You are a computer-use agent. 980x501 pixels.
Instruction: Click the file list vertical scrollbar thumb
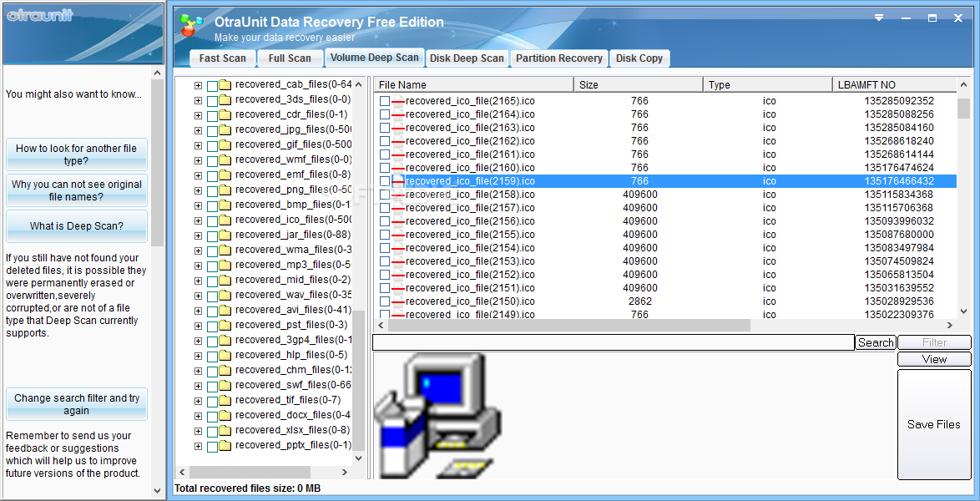962,108
